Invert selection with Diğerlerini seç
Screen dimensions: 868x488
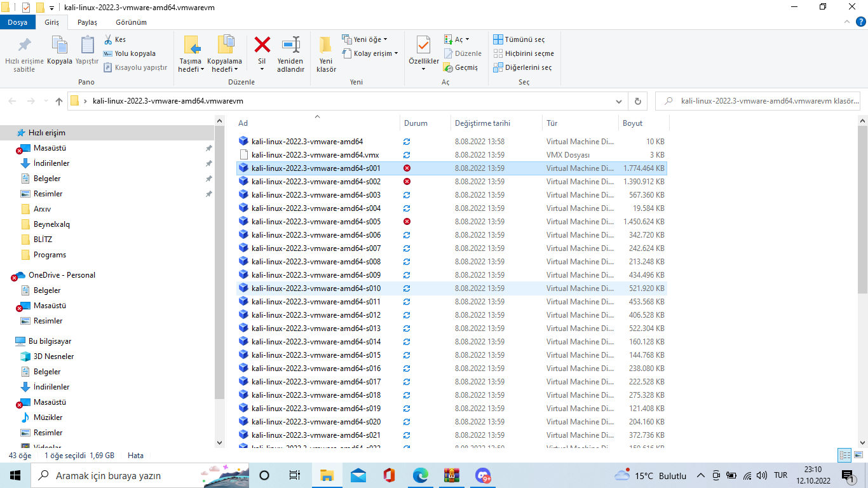pyautogui.click(x=522, y=67)
